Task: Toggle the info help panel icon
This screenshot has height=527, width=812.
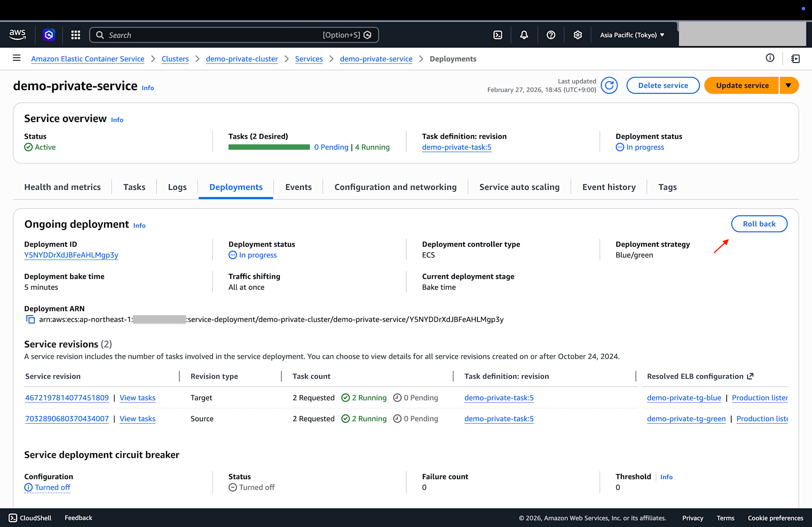Action: click(770, 58)
